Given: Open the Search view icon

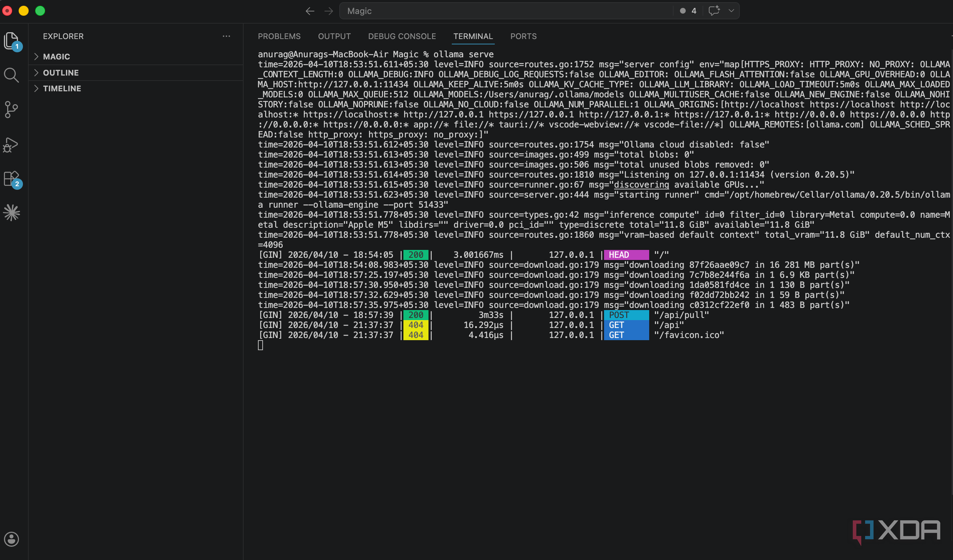Looking at the screenshot, I should (11, 75).
